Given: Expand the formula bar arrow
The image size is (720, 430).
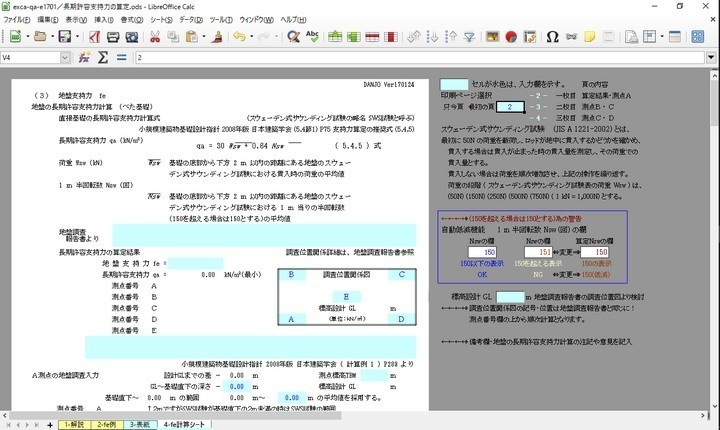Looking at the screenshot, I should [711, 57].
